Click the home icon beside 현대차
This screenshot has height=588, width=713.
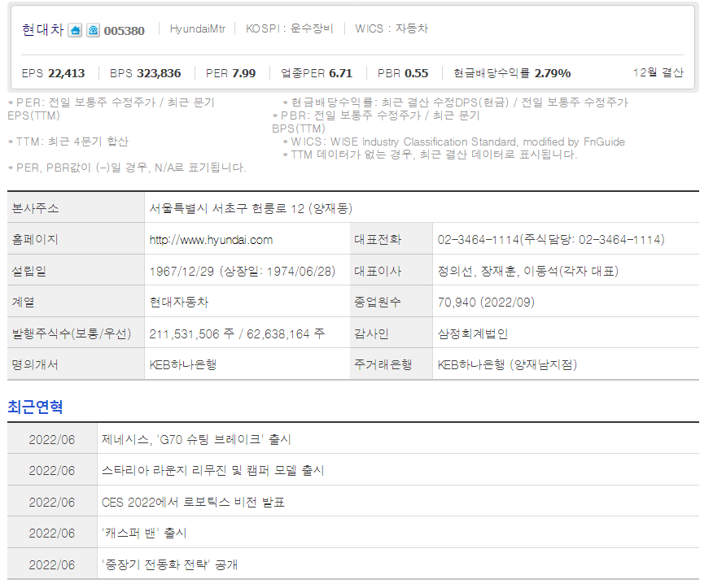coord(75,30)
